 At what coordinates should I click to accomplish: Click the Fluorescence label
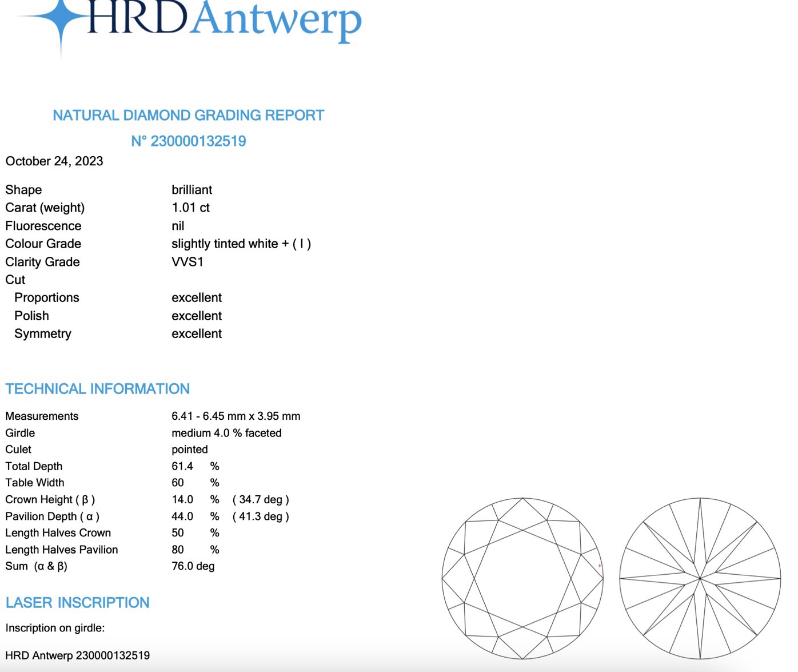point(43,226)
